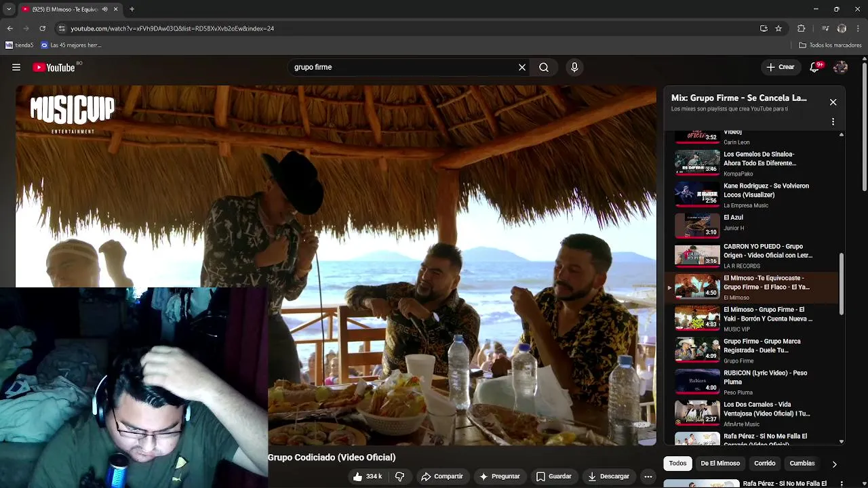Viewport: 868px width, 488px height.
Task: Open Mix playlist three-dot options
Action: tap(833, 122)
